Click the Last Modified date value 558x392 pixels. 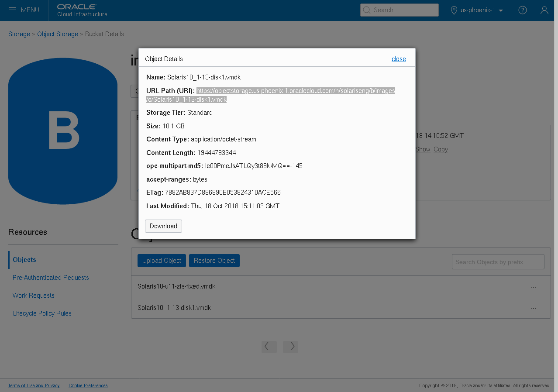tap(235, 206)
